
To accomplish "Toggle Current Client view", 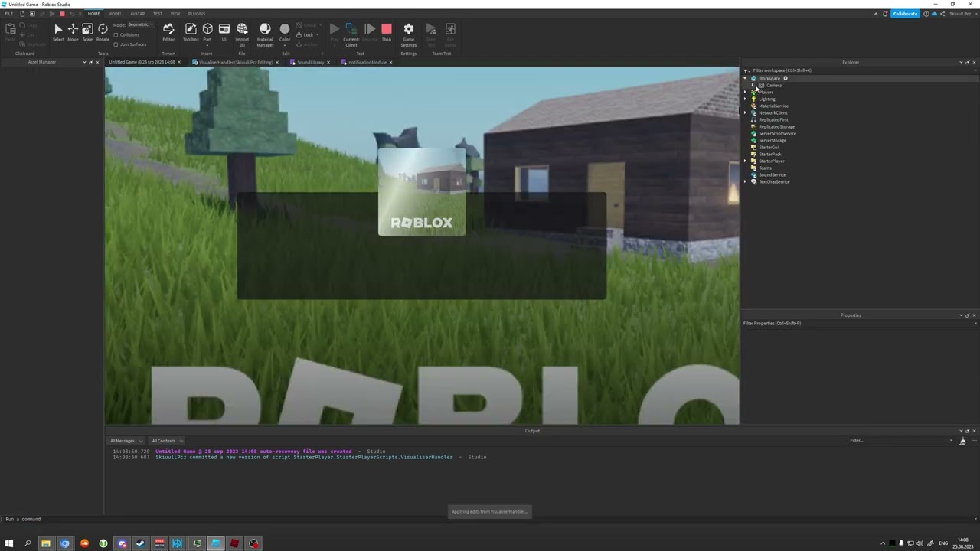I will pyautogui.click(x=351, y=31).
